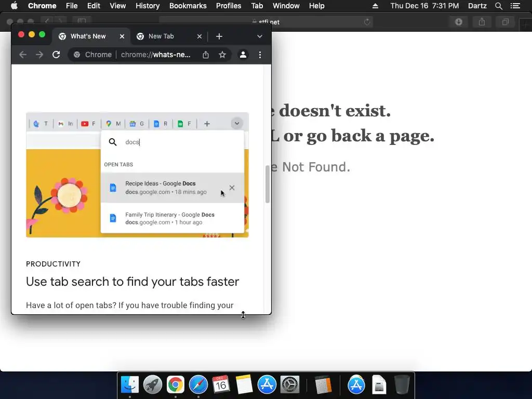Open Notes from the Dock
532x399 pixels.
(x=244, y=385)
